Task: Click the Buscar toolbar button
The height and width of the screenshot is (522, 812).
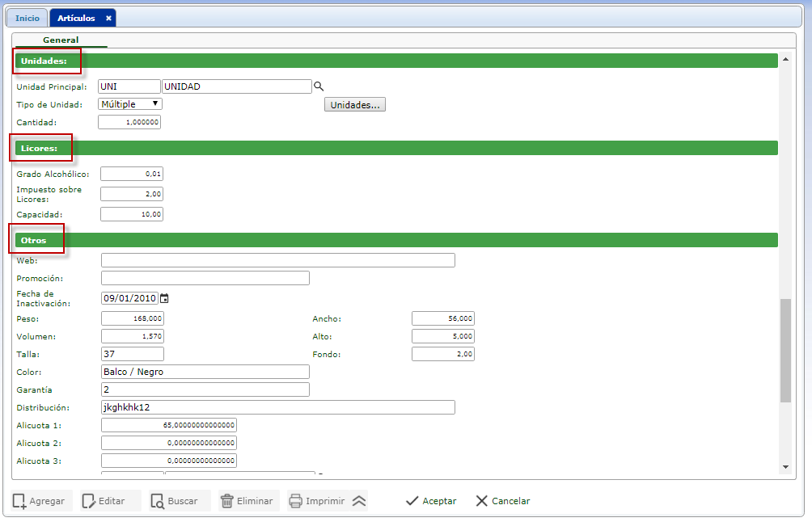Action: click(x=180, y=501)
